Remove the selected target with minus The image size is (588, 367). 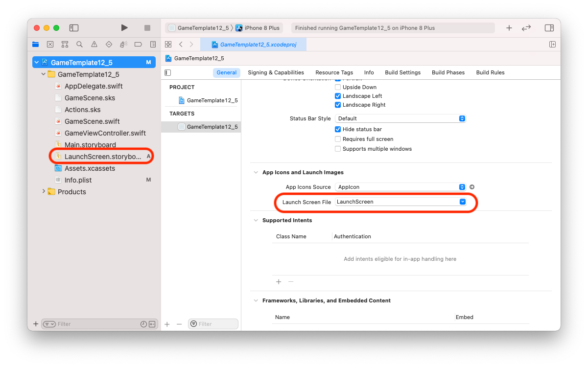pyautogui.click(x=179, y=324)
